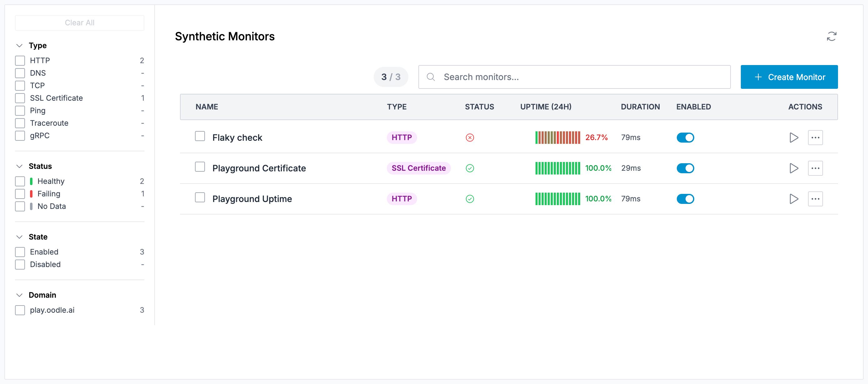Screen dimensions: 868x384
Task: Collapse the Status filter section
Action: [x=20, y=166]
